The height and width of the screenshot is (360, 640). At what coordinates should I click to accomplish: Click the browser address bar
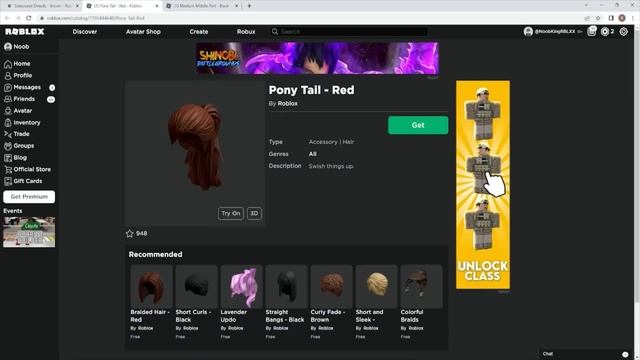(310, 18)
